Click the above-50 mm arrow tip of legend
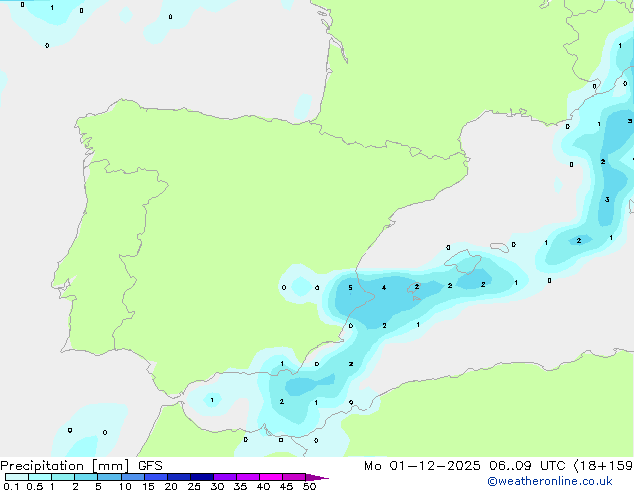This screenshot has height=490, width=634. tap(317, 477)
